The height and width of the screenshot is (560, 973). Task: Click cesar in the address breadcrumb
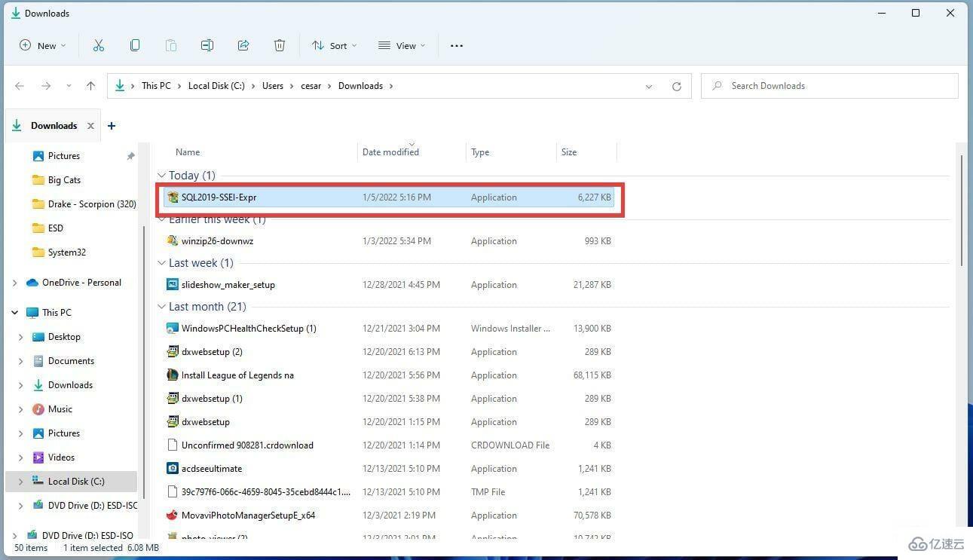click(x=311, y=86)
